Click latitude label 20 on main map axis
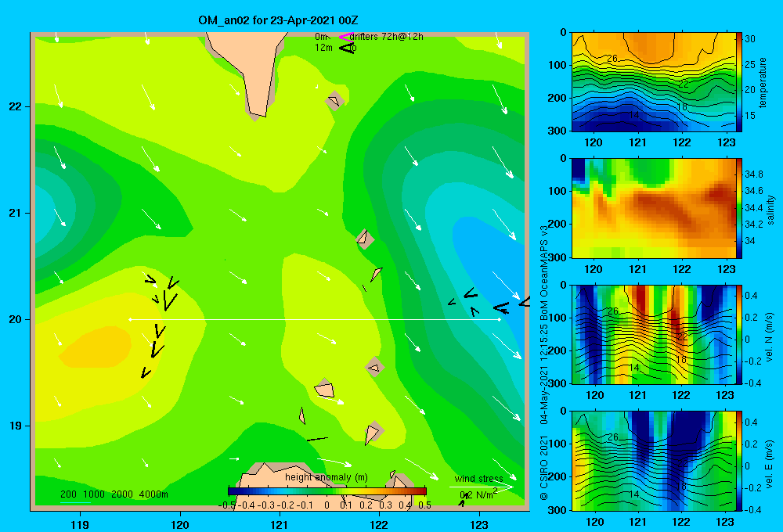Image resolution: width=783 pixels, height=532 pixels. click(16, 319)
